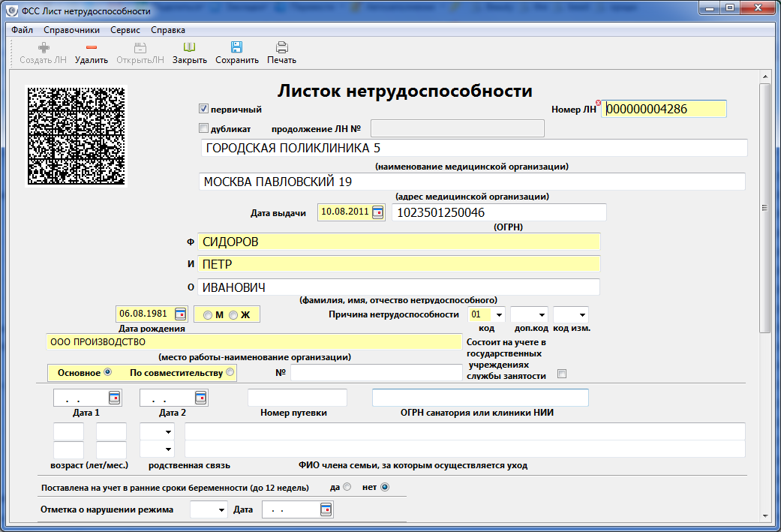Click the surname field СИДОРОВ
Viewport: 781px width, 532px height.
click(x=399, y=242)
